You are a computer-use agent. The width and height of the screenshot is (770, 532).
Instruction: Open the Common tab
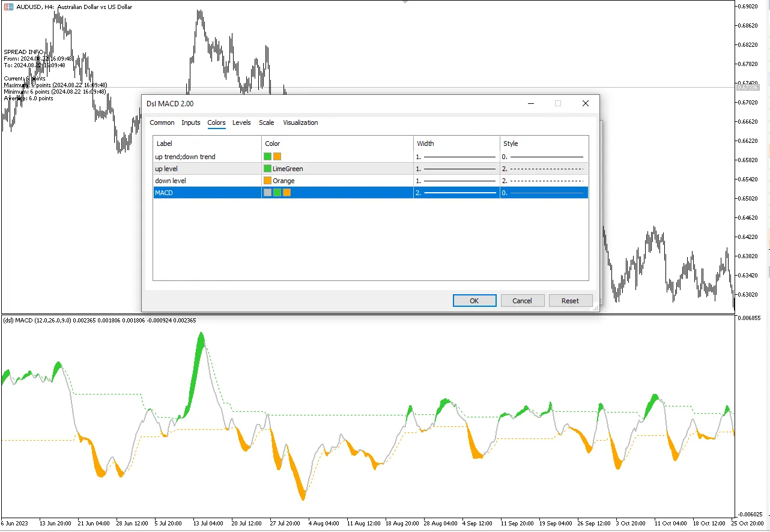[162, 122]
